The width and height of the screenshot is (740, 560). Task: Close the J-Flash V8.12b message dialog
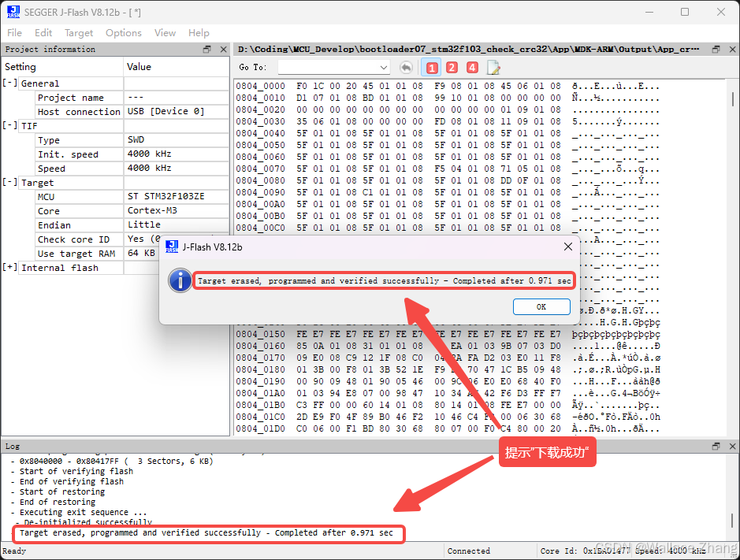(568, 247)
